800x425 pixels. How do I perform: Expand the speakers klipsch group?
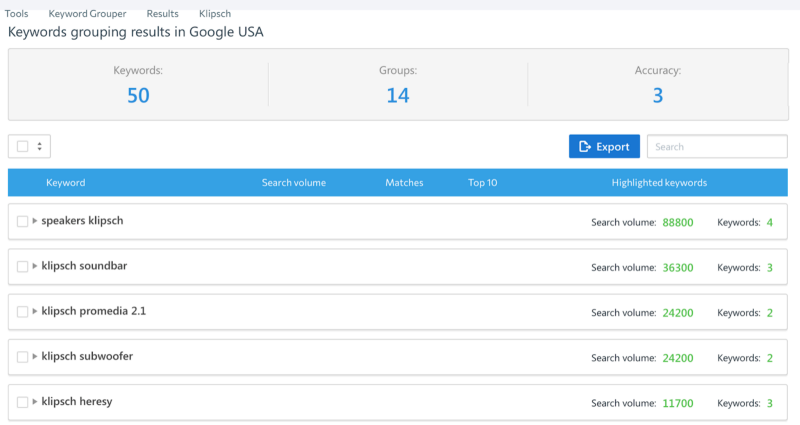tap(35, 221)
